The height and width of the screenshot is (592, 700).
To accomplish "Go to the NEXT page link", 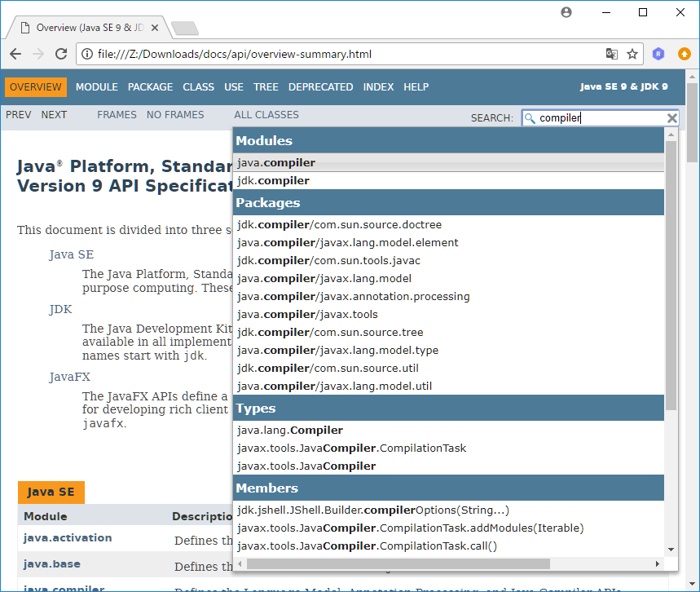I will tap(54, 115).
